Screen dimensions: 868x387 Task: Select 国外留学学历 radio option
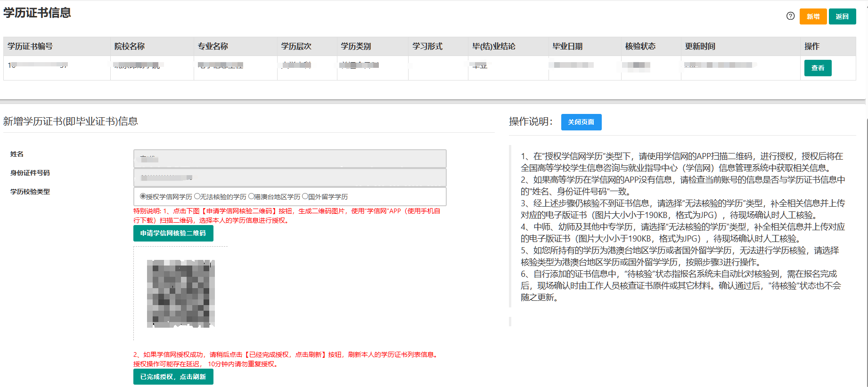[x=305, y=196]
